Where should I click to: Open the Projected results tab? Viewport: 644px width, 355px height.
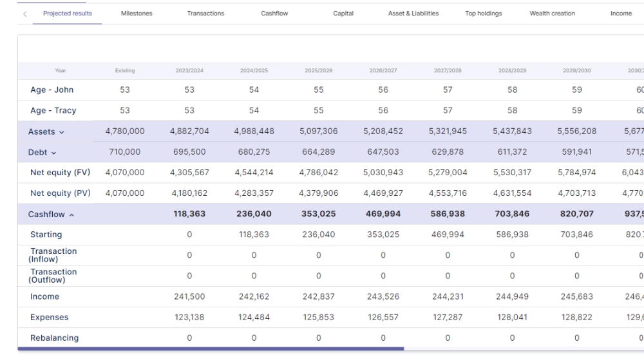pyautogui.click(x=68, y=14)
